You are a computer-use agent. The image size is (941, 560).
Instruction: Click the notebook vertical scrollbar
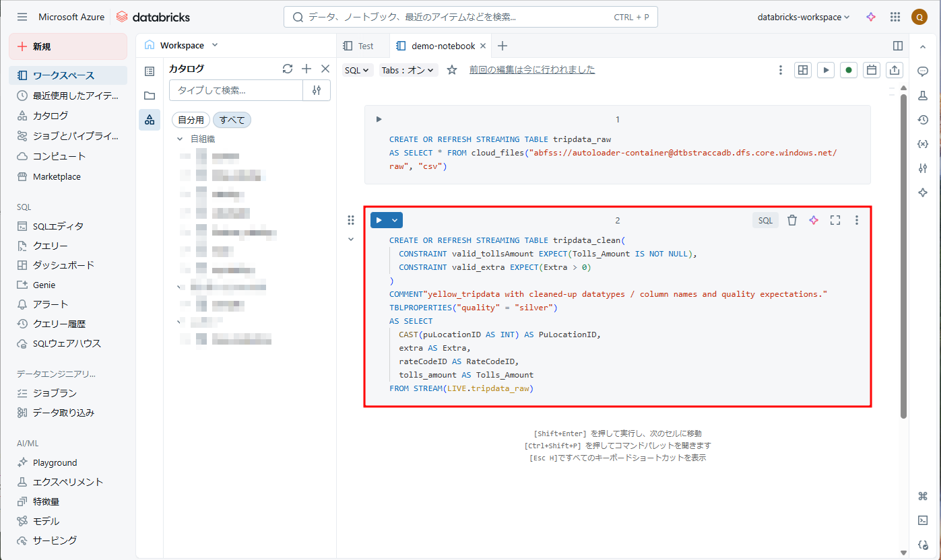[903, 256]
